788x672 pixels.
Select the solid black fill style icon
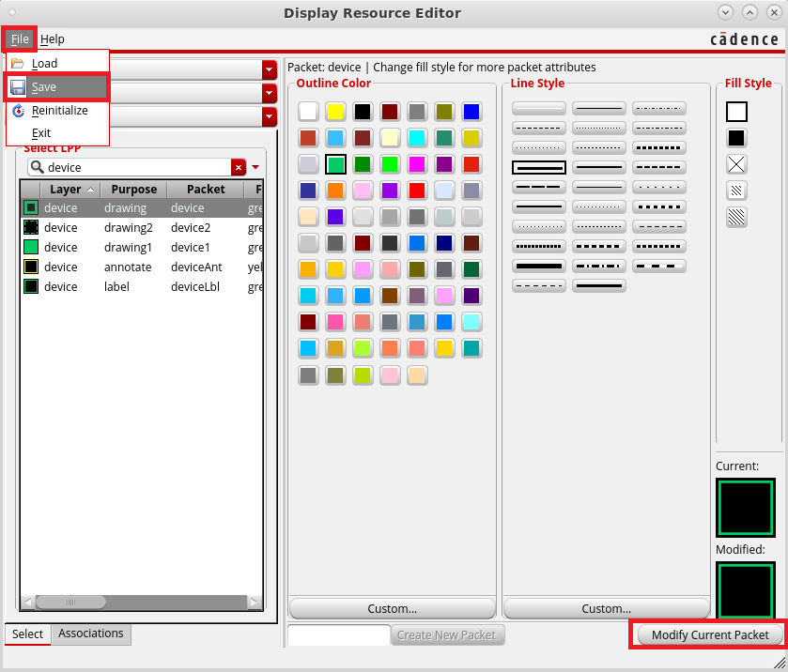tap(736, 138)
